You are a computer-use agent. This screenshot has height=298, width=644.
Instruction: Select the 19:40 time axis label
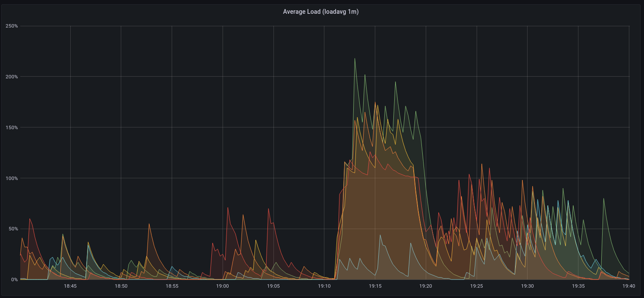pyautogui.click(x=628, y=286)
